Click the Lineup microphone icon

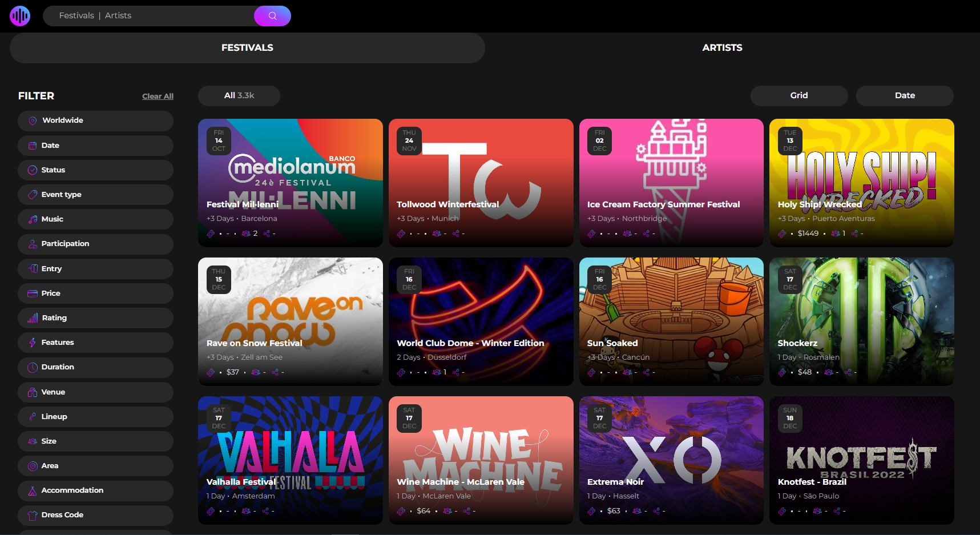33,417
